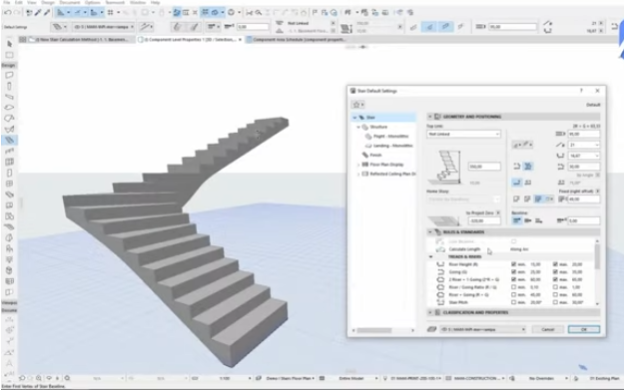This screenshot has height=390, width=624.
Task: Click OK in Stair Default Settings
Action: (584, 329)
